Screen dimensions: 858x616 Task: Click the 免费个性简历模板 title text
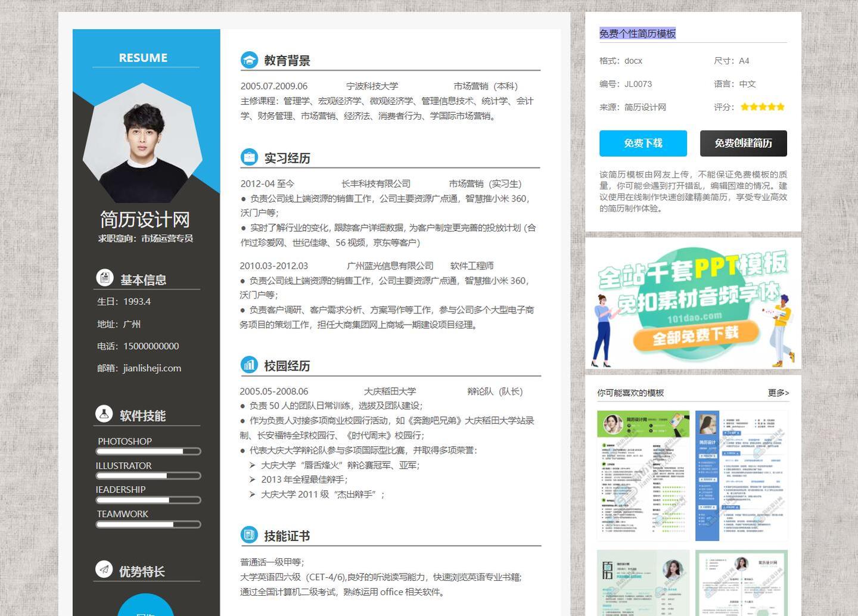coord(638,34)
